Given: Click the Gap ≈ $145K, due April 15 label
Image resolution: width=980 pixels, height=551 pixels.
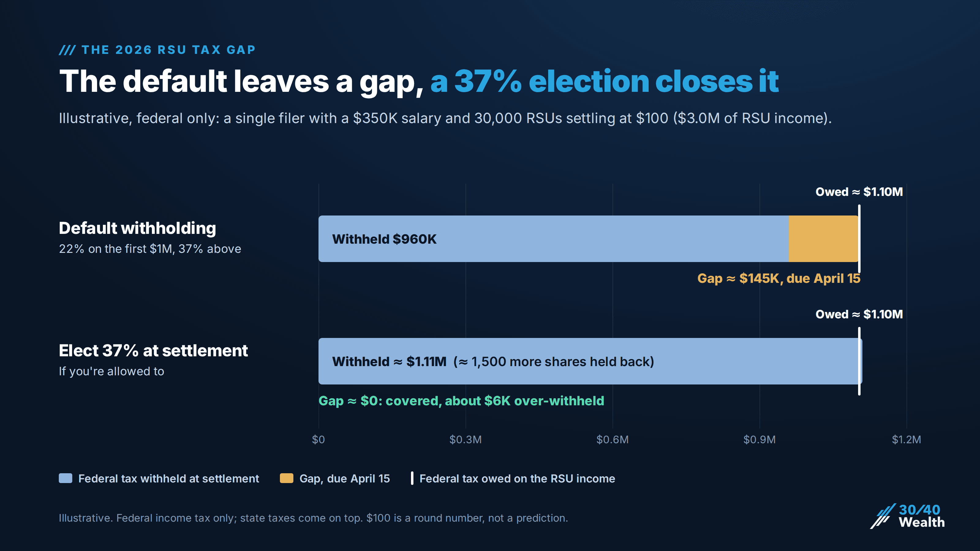Looking at the screenshot, I should [x=779, y=278].
